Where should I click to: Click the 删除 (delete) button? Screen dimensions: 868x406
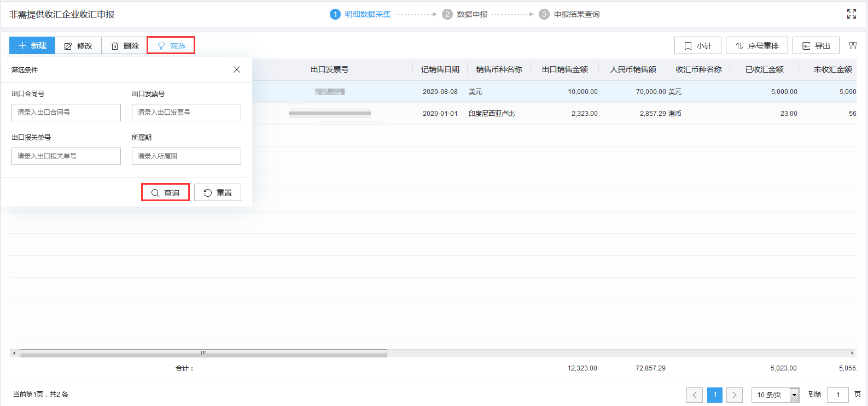(x=125, y=46)
